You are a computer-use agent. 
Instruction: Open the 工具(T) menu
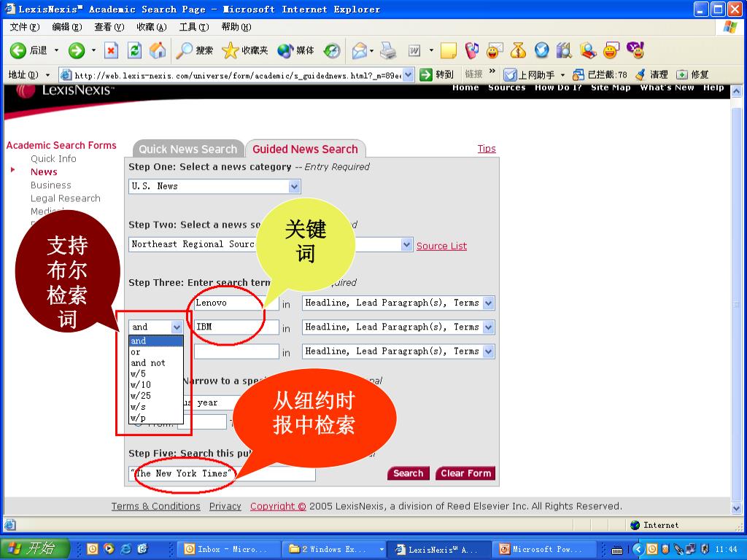click(x=194, y=27)
